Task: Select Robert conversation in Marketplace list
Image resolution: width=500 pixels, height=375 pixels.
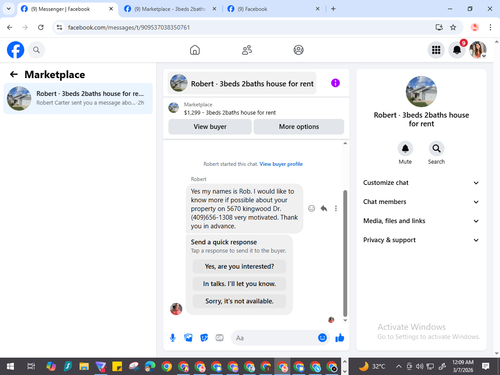Action: click(x=78, y=98)
